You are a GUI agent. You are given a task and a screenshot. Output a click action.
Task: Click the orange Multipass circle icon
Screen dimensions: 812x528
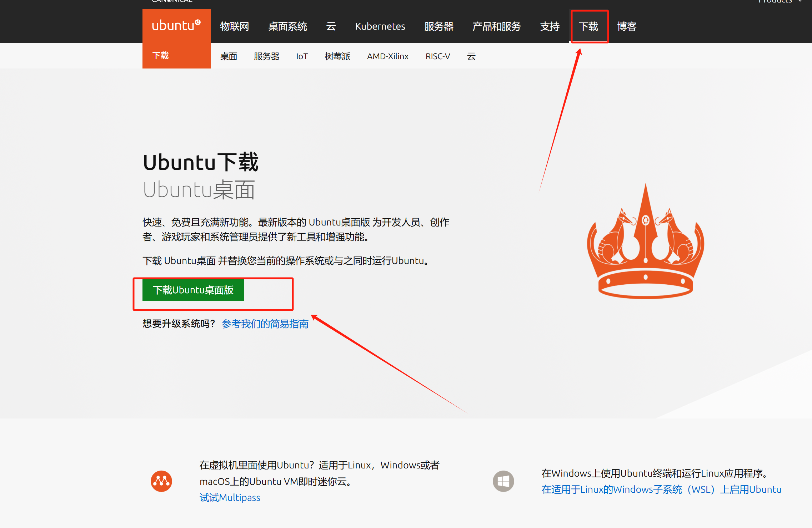coord(161,481)
